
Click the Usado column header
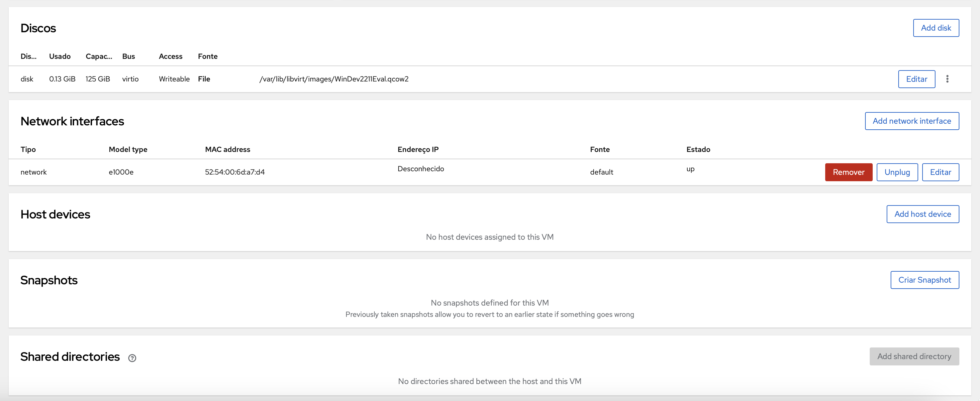pyautogui.click(x=60, y=57)
